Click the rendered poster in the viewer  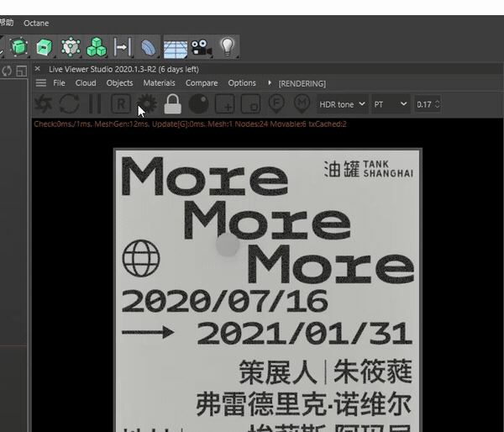(268, 290)
